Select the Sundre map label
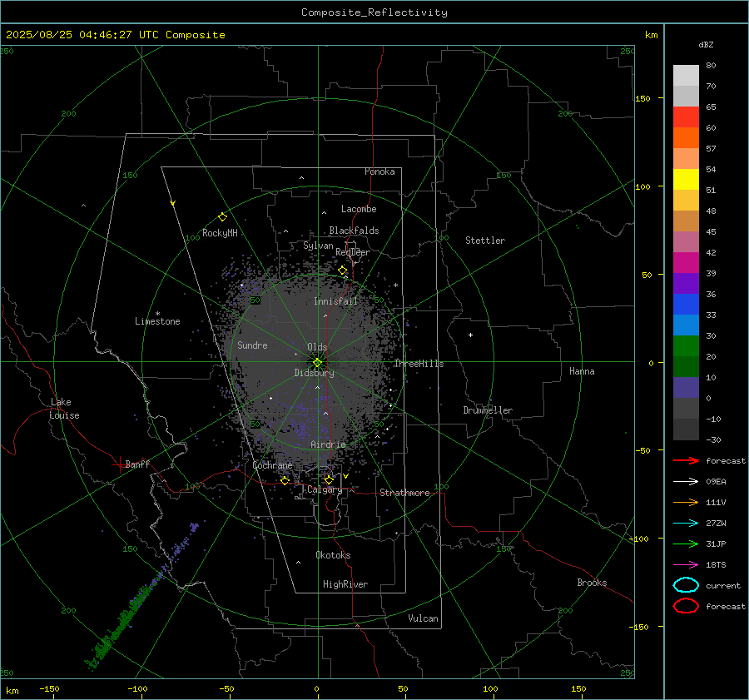This screenshot has height=700, width=749. (x=252, y=345)
